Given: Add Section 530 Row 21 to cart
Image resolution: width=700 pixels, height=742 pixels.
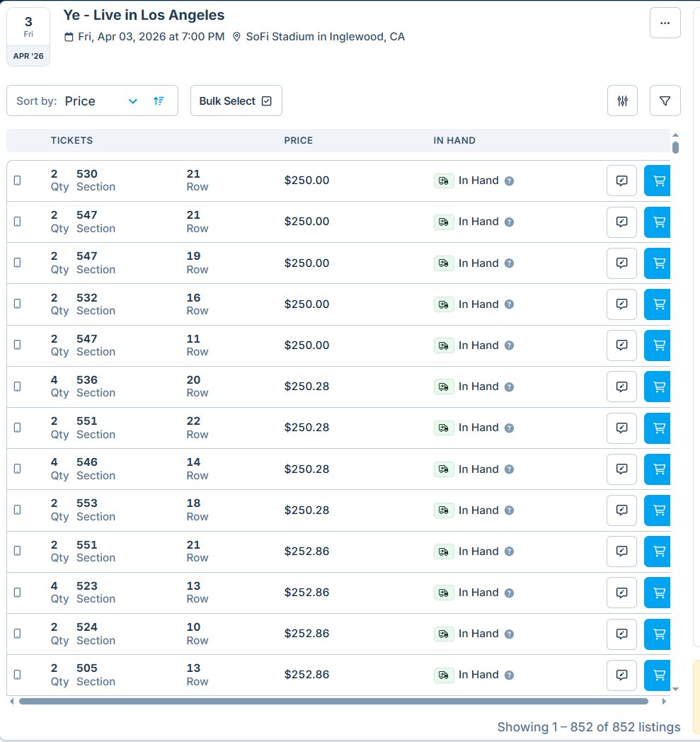Looking at the screenshot, I should (x=657, y=181).
